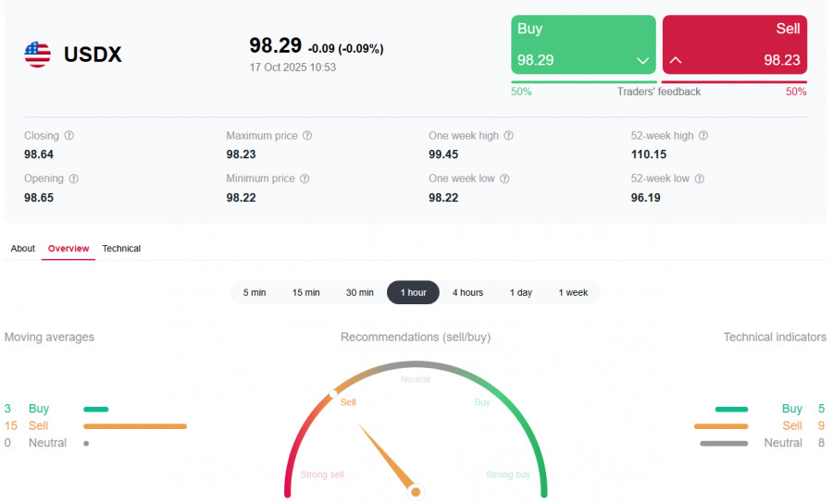Switch to the 4 hours timeframe
The height and width of the screenshot is (504, 833).
(x=468, y=292)
